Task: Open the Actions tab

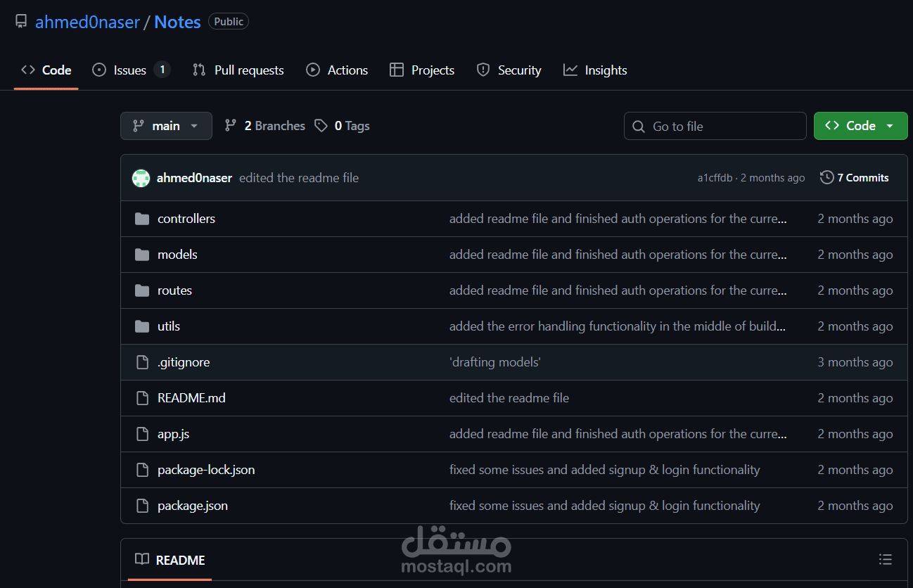Action: coord(337,70)
